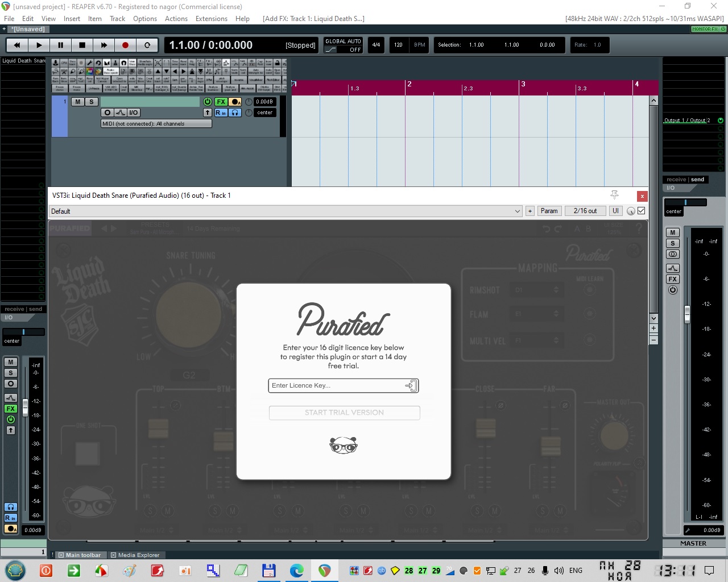728x582 pixels.
Task: Click Track 1 record arm button
Action: [x=235, y=102]
